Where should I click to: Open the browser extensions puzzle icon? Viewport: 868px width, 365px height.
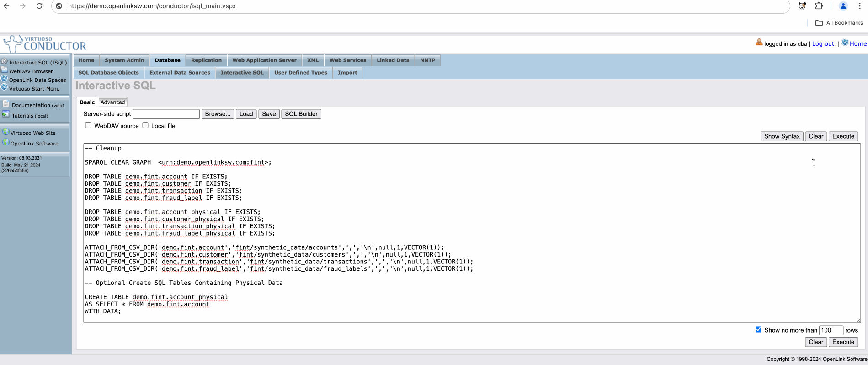(819, 6)
